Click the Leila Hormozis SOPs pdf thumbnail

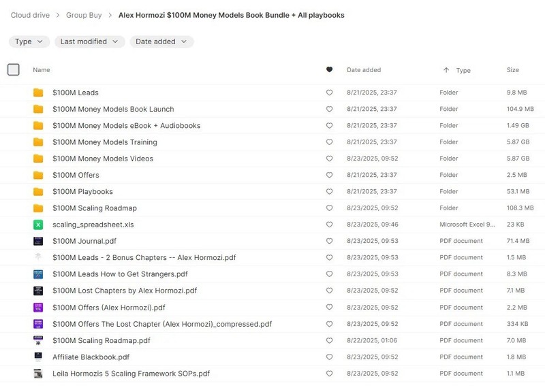[38, 374]
